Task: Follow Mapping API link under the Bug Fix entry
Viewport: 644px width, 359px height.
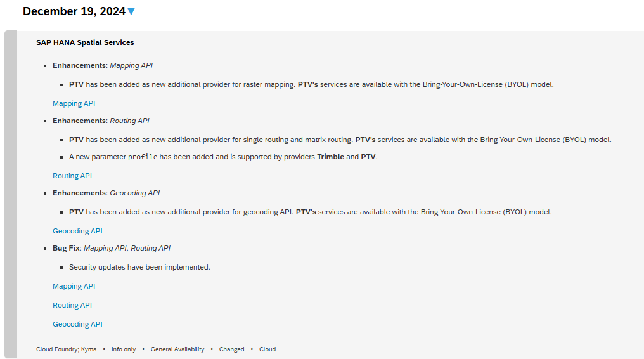Action: click(74, 286)
